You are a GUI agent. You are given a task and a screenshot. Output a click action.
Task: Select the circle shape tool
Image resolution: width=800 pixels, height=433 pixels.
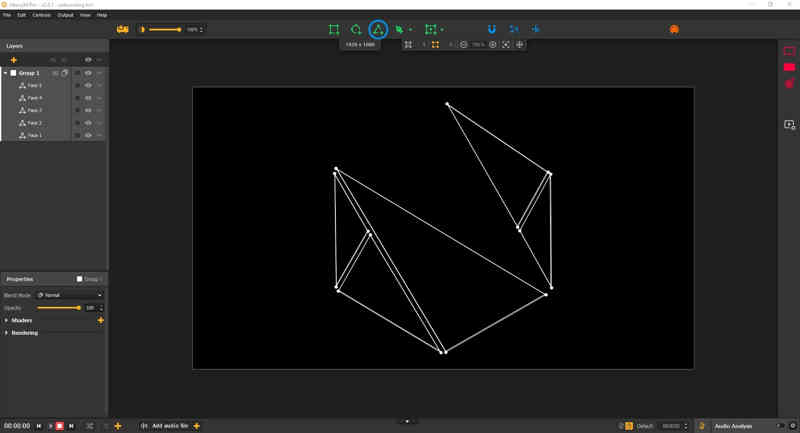(356, 29)
